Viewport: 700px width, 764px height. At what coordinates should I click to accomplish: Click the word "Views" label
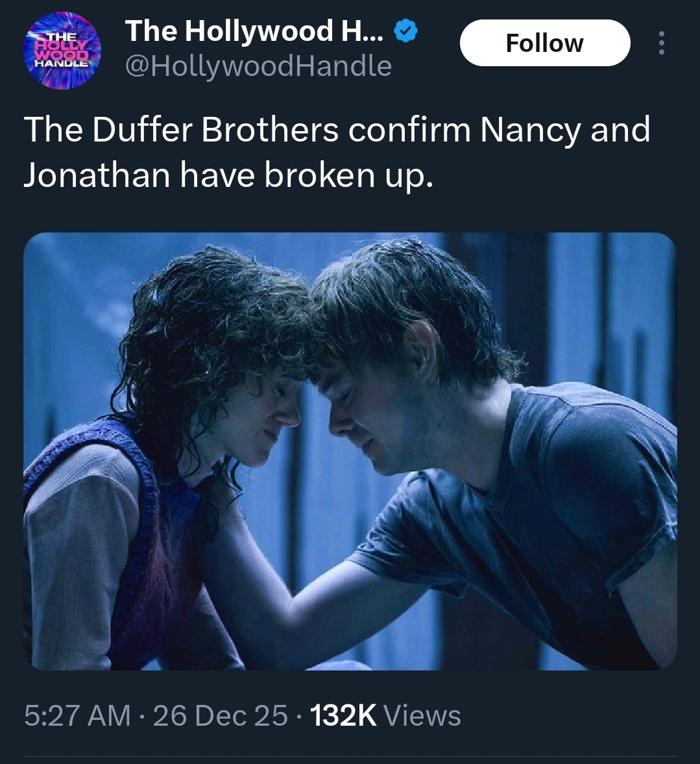[x=422, y=715]
